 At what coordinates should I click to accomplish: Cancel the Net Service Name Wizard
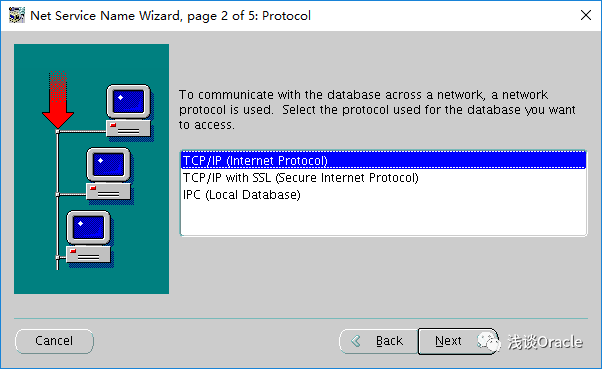coord(54,341)
